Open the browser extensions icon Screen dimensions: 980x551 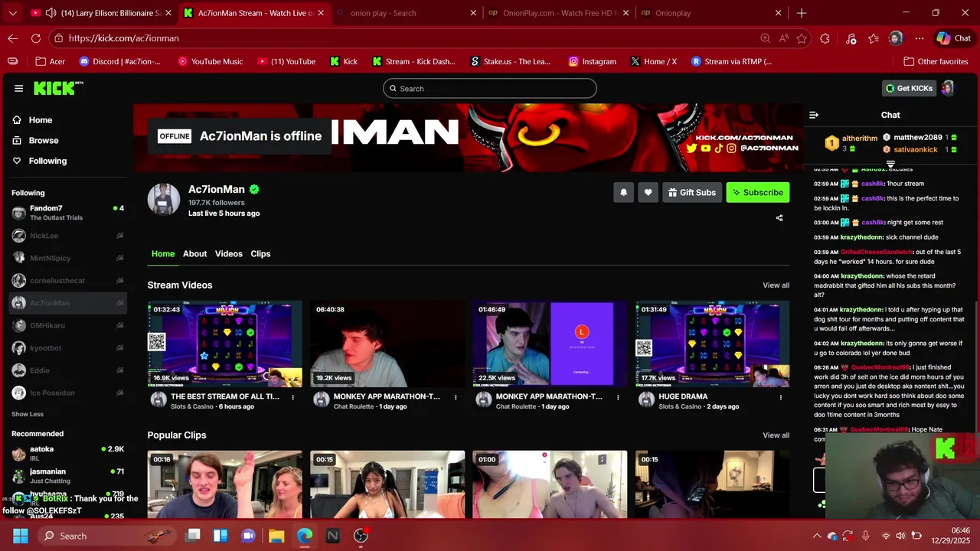tap(825, 38)
